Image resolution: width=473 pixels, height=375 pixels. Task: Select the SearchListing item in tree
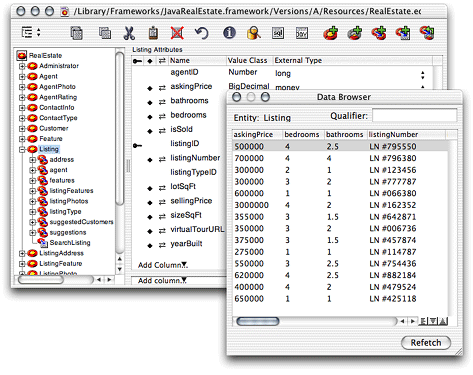(x=70, y=243)
